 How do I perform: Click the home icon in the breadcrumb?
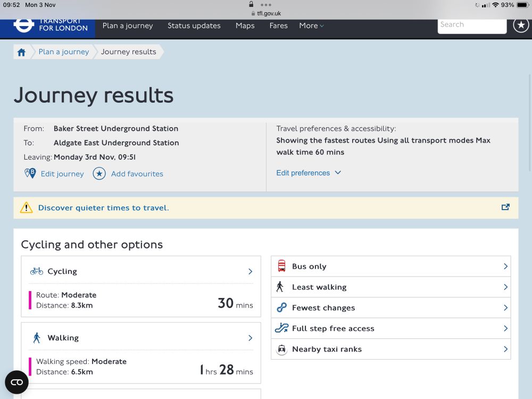[x=21, y=52]
